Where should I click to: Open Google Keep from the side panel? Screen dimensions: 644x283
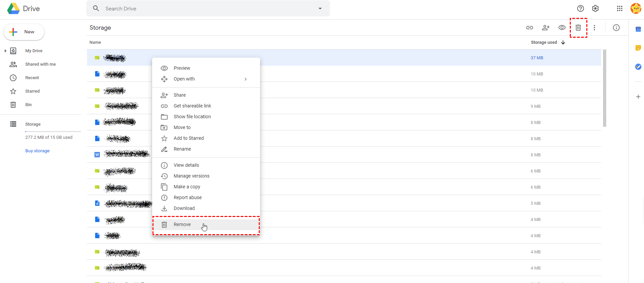point(638,48)
